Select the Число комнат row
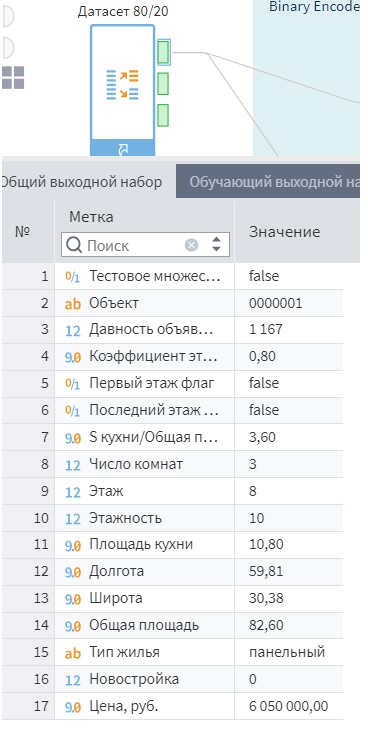This screenshot has width=368, height=753. 172,464
